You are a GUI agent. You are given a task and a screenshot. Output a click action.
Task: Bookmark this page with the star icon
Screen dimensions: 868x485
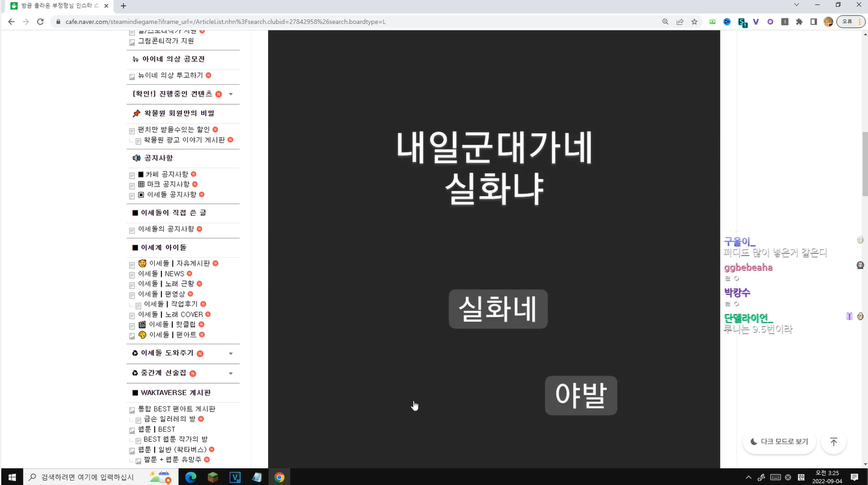click(x=694, y=21)
